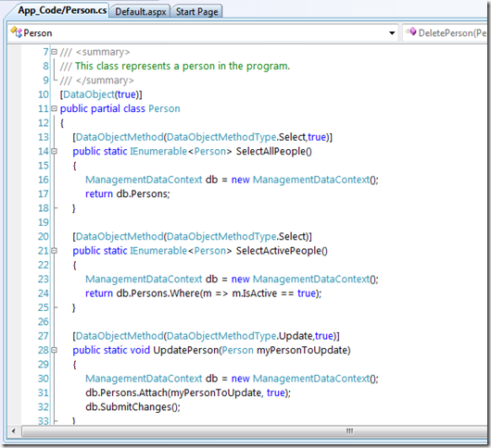Click db.SubmitChanges() on line 32
Image resolution: width=491 pixels, height=448 pixels.
point(132,407)
